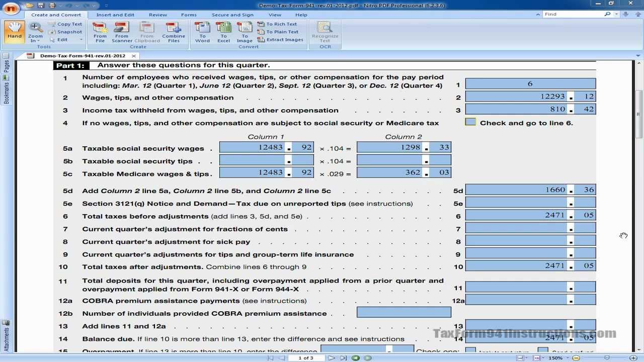Click the Find magnifier search icon
This screenshot has height=362, width=644.
click(607, 14)
